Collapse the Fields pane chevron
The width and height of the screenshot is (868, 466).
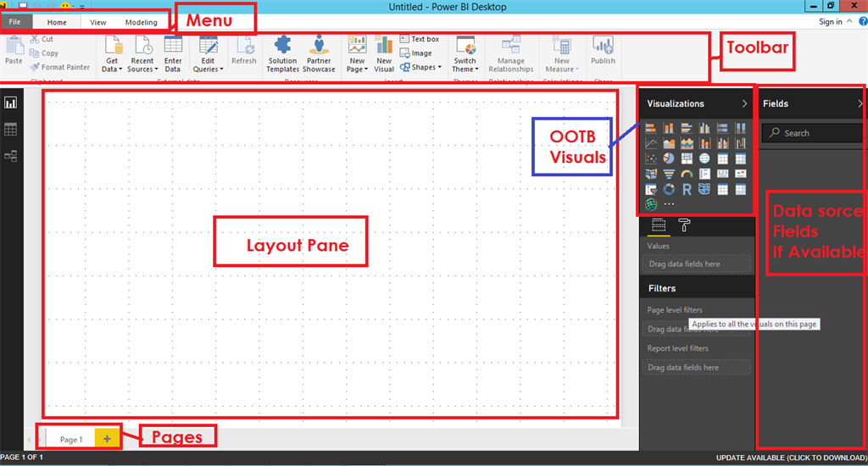[x=860, y=103]
